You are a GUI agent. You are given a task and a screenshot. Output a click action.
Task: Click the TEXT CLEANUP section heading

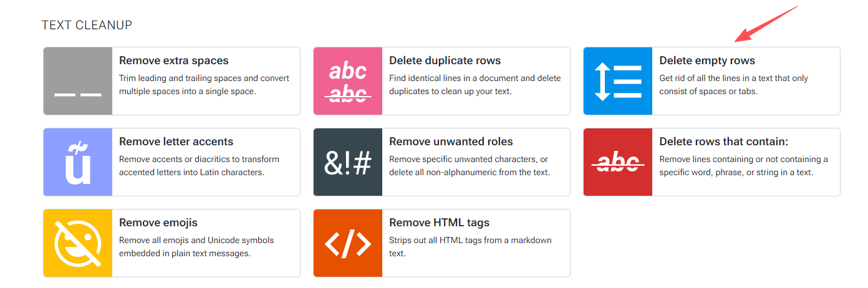point(87,25)
